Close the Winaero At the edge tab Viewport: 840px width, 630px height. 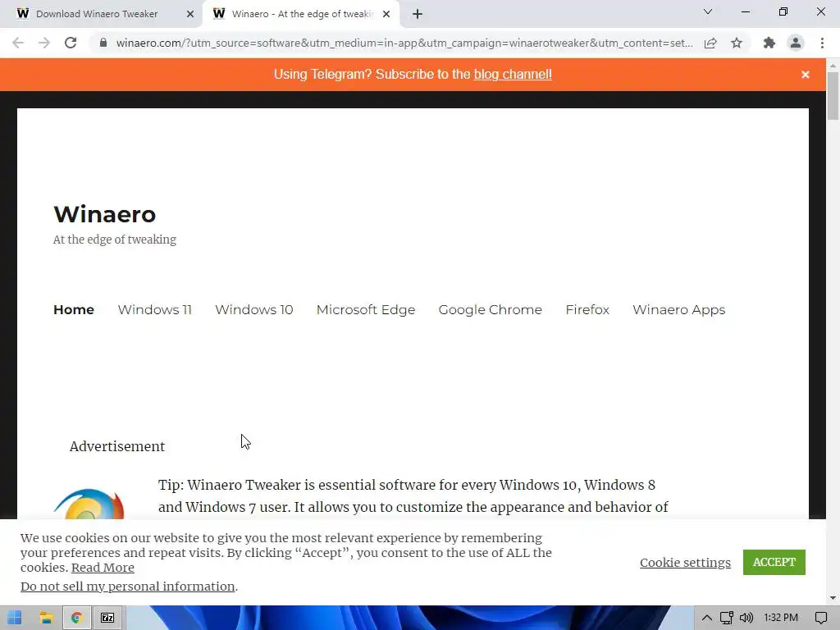[x=386, y=14]
